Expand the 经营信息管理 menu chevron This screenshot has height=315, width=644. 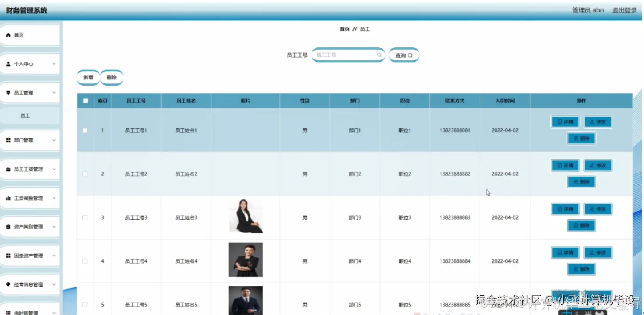[54, 284]
